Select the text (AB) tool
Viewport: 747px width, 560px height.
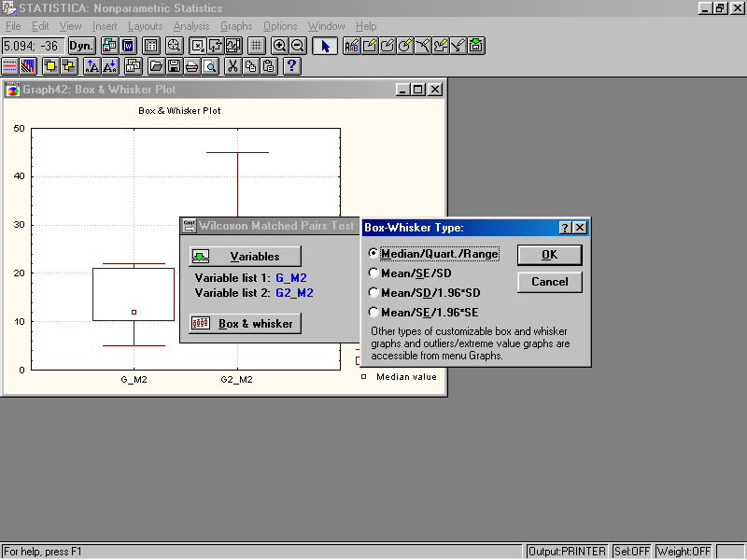[x=352, y=46]
